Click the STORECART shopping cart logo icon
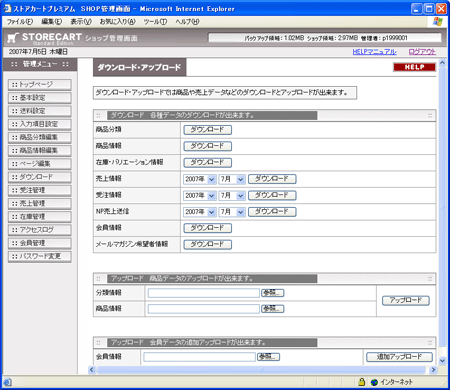Screen dimensions: 450x390 (13, 38)
